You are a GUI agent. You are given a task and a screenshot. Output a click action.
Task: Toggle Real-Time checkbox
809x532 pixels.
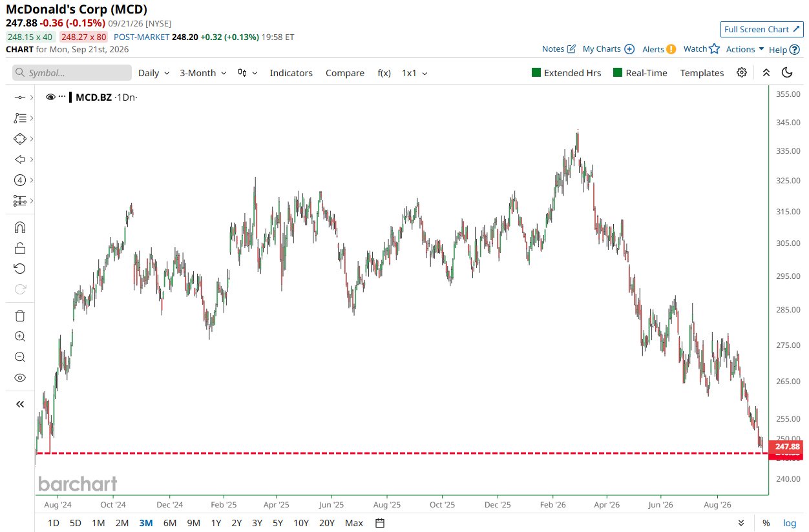618,72
